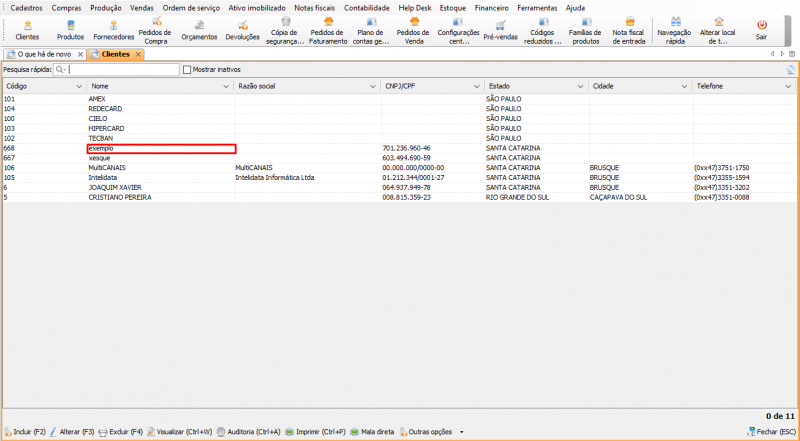
Task: Open the Financeiro menu
Action: 491,8
